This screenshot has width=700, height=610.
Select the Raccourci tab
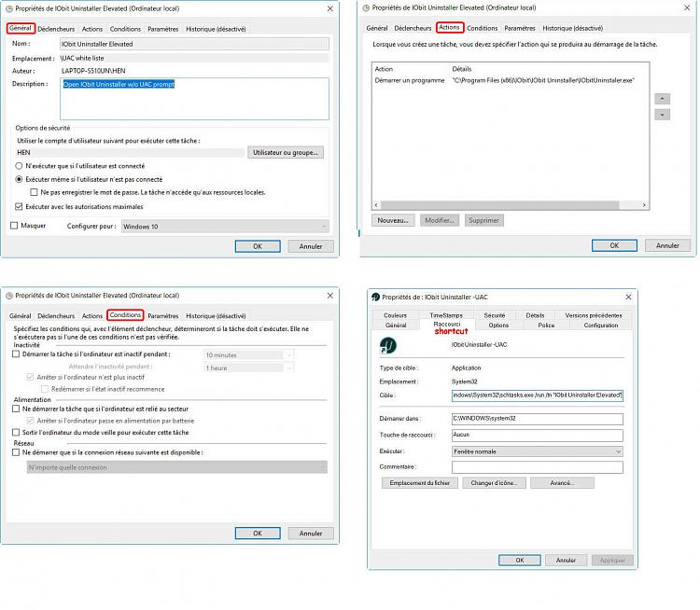click(x=447, y=324)
